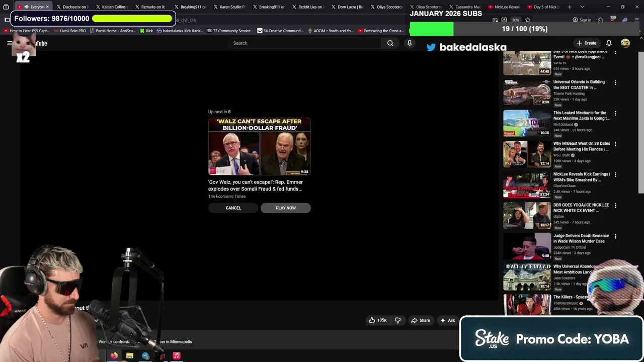Click Sign in in browser toolbar
This screenshot has width=644, height=362.
pos(582,20)
